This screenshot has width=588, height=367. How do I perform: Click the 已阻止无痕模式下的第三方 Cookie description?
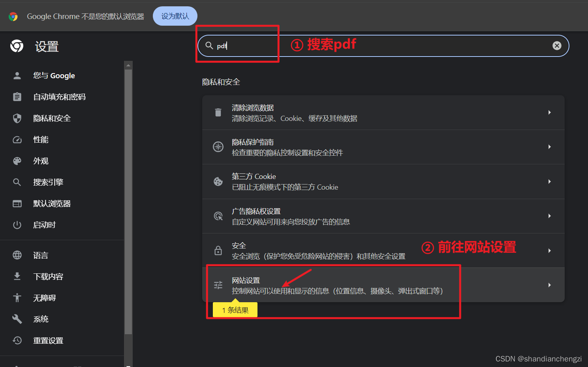(x=285, y=187)
